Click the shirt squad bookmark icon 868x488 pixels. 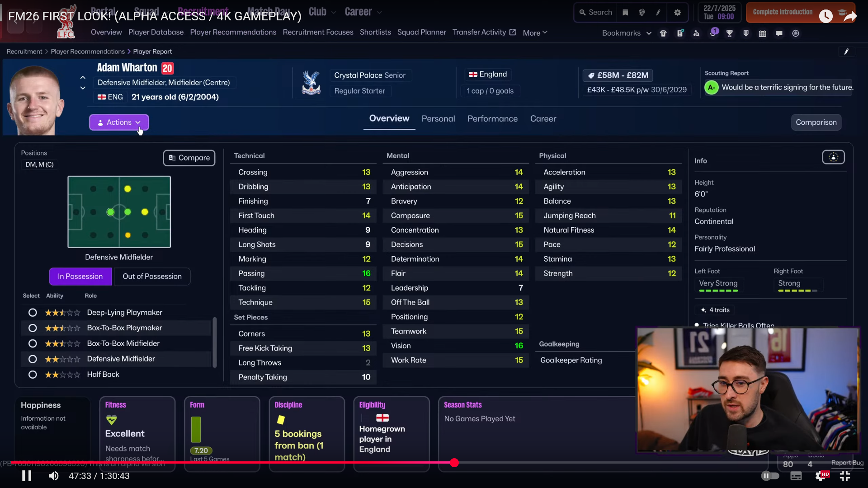[663, 33]
